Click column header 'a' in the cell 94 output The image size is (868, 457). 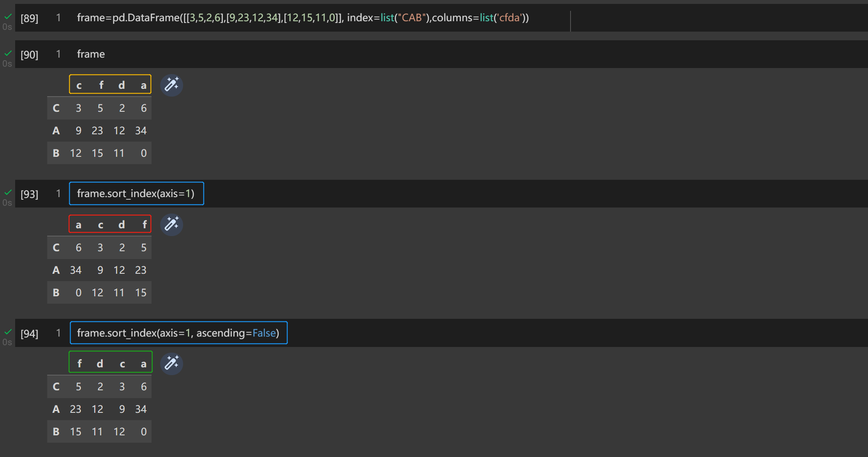[x=143, y=364]
